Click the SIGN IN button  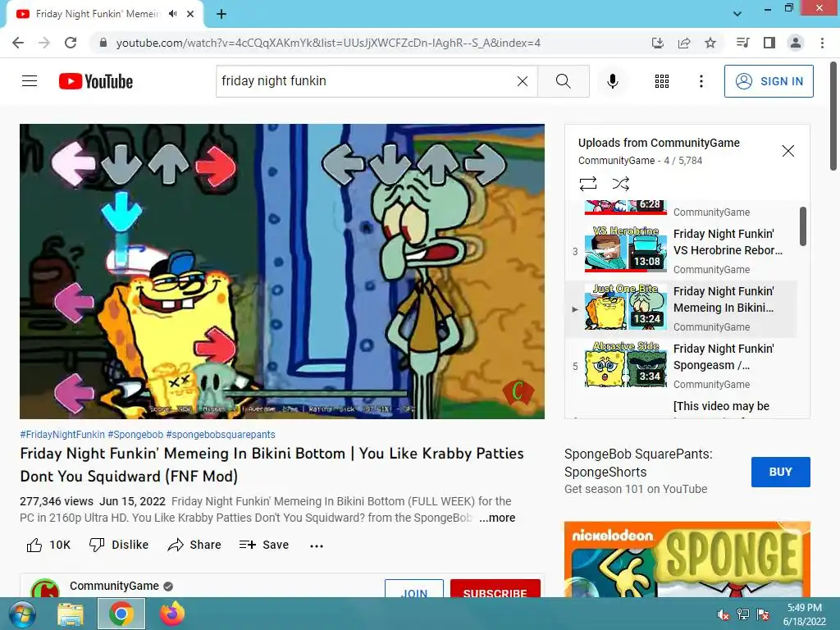(768, 81)
